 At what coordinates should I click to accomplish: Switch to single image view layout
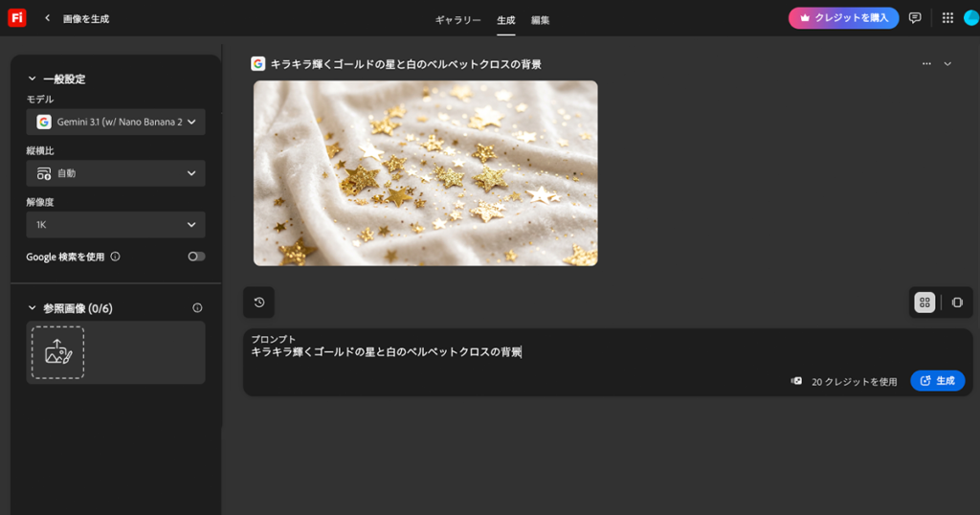click(957, 302)
